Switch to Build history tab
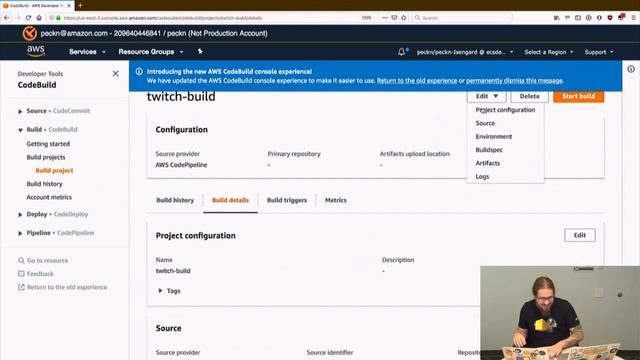 point(175,200)
